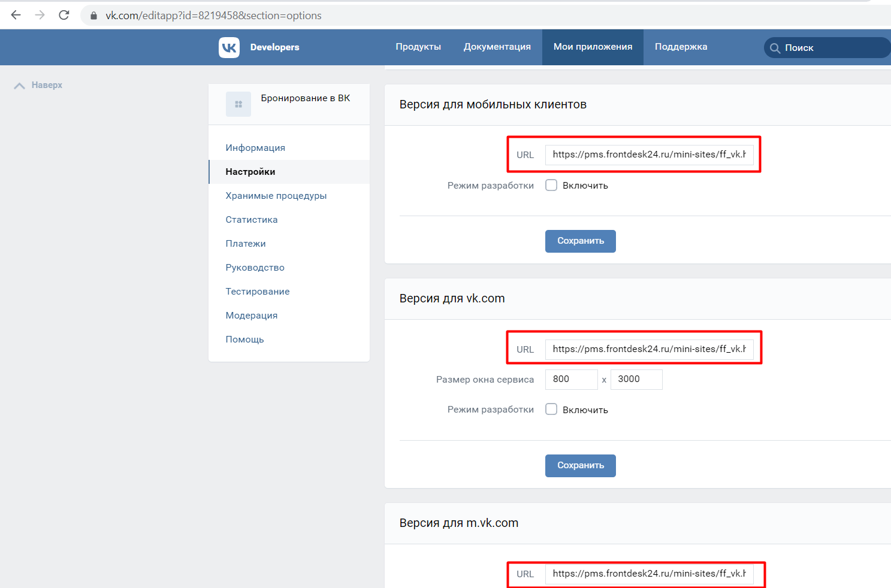
Task: Click the window height field with 3000
Action: pos(636,379)
